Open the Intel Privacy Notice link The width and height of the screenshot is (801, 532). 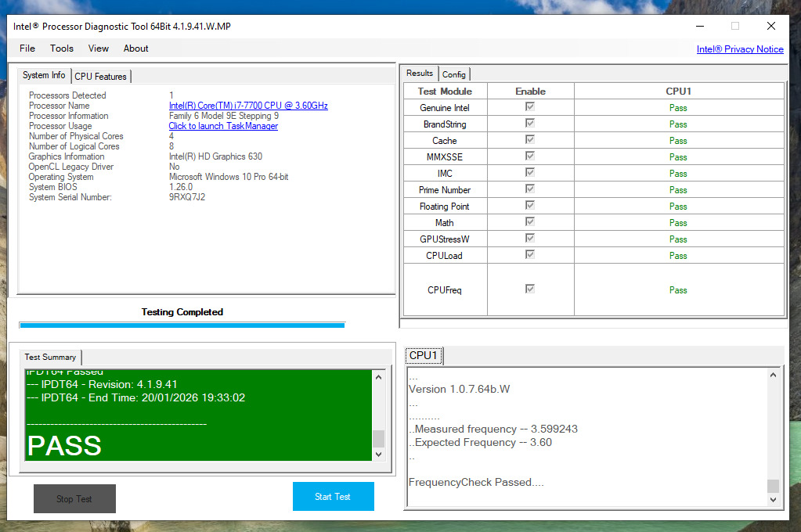[x=740, y=49]
